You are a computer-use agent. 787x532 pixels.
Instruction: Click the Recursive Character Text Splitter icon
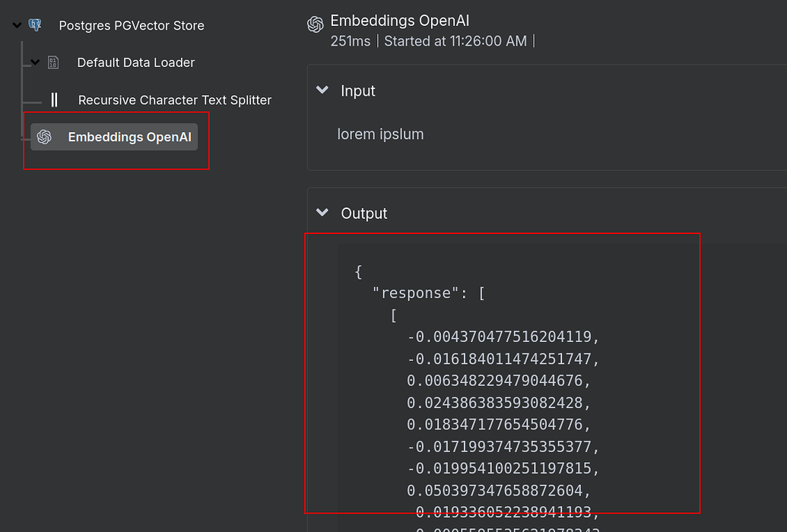pyautogui.click(x=54, y=100)
